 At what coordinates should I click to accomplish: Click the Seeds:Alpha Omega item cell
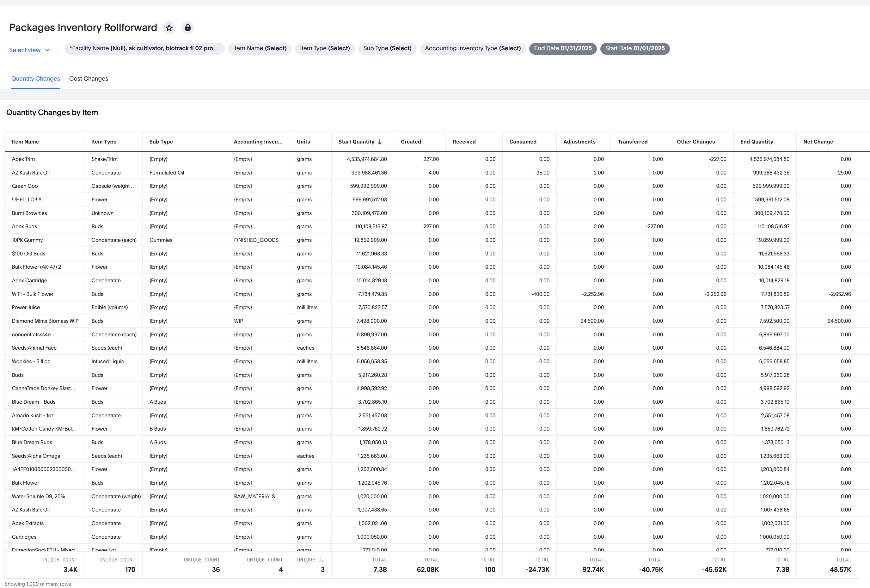tap(44, 456)
